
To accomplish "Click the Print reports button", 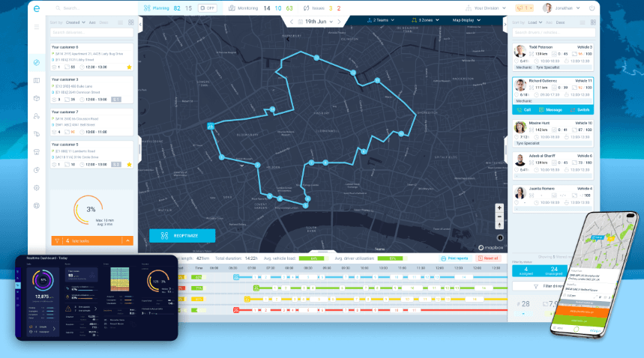I will 454,258.
